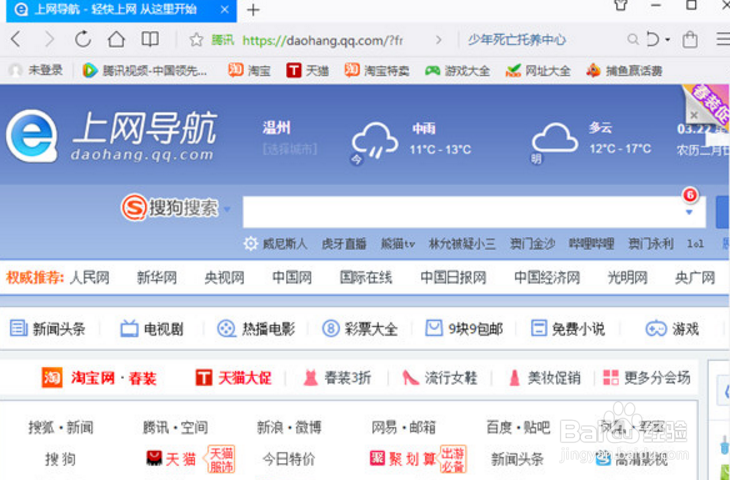Open the 新闻头条 category tab
The height and width of the screenshot is (480, 730).
[47, 329]
